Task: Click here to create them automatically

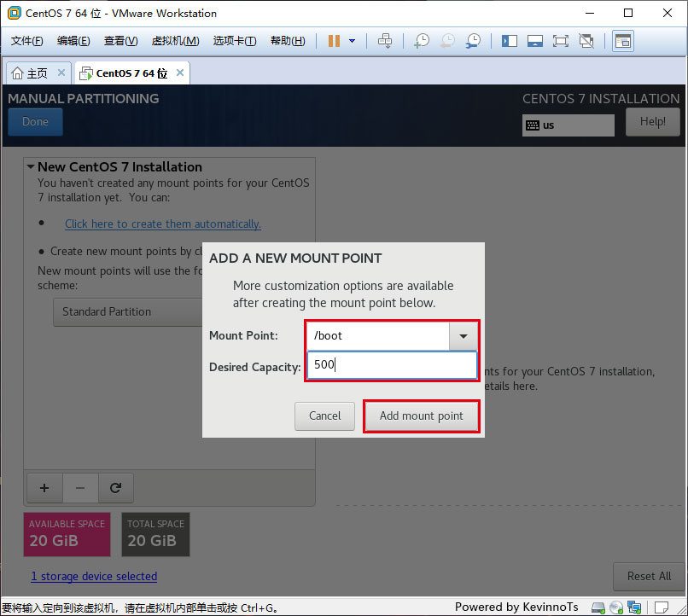Action: point(163,224)
